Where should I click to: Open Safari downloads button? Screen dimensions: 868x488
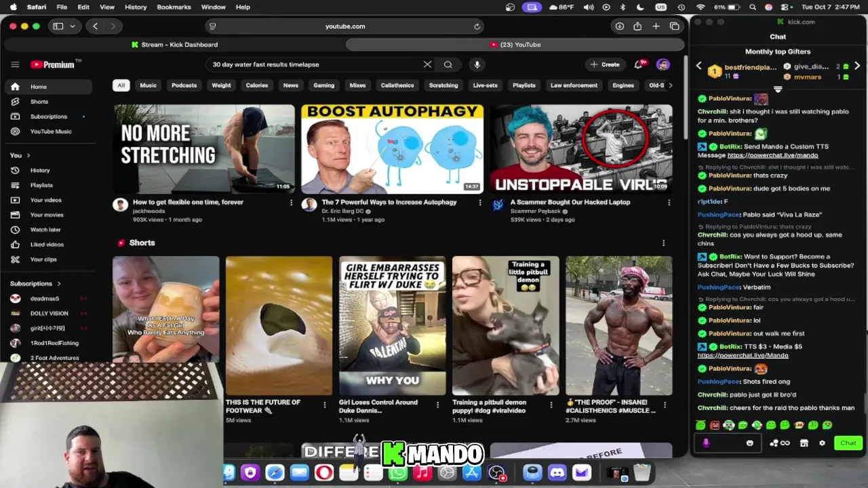[619, 26]
